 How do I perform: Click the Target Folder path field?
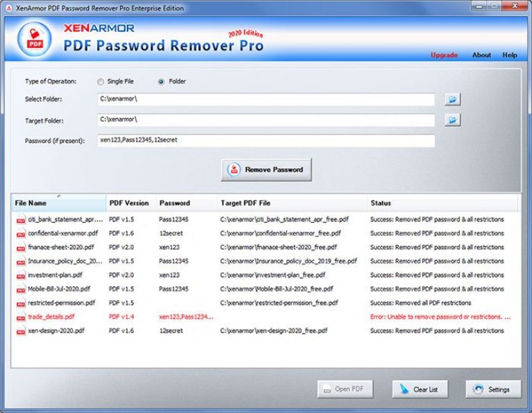266,120
